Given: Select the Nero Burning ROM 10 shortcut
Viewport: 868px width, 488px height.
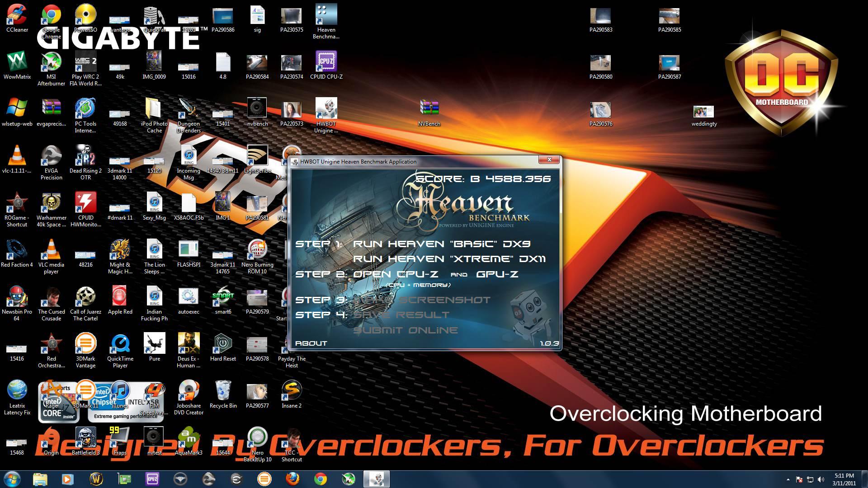Looking at the screenshot, I should click(x=257, y=257).
